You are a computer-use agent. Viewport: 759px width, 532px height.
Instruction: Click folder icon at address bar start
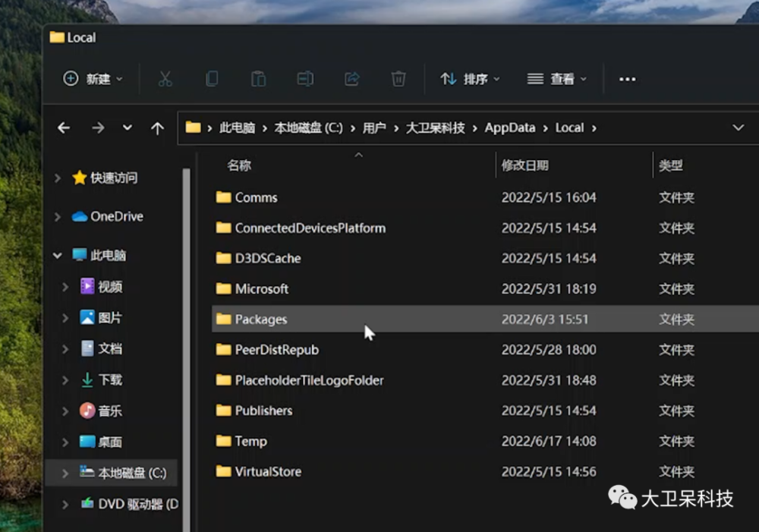coord(193,127)
